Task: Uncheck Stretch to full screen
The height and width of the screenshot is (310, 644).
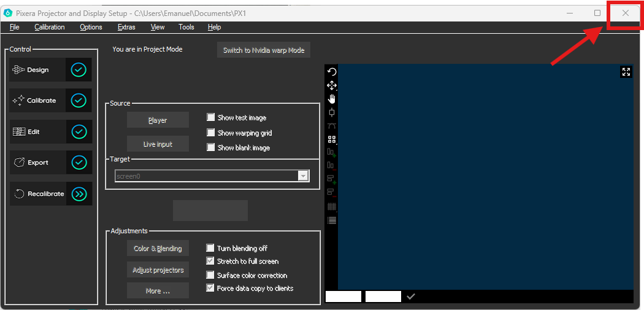Action: 211,262
